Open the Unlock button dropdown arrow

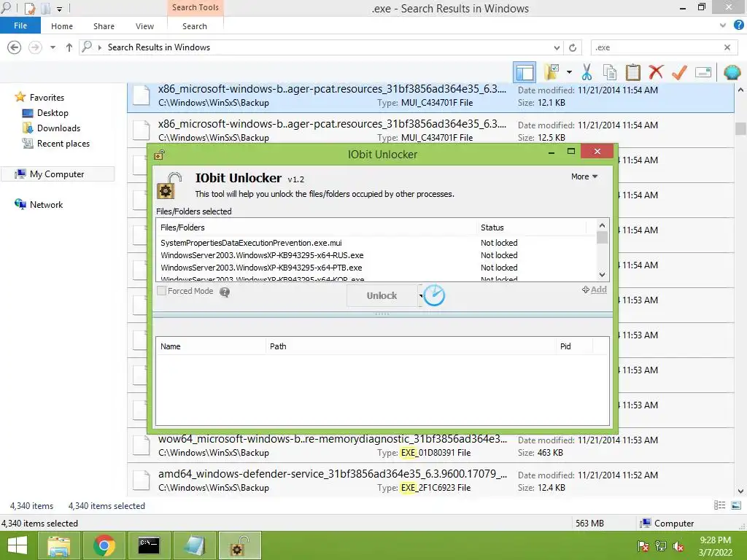pyautogui.click(x=420, y=296)
